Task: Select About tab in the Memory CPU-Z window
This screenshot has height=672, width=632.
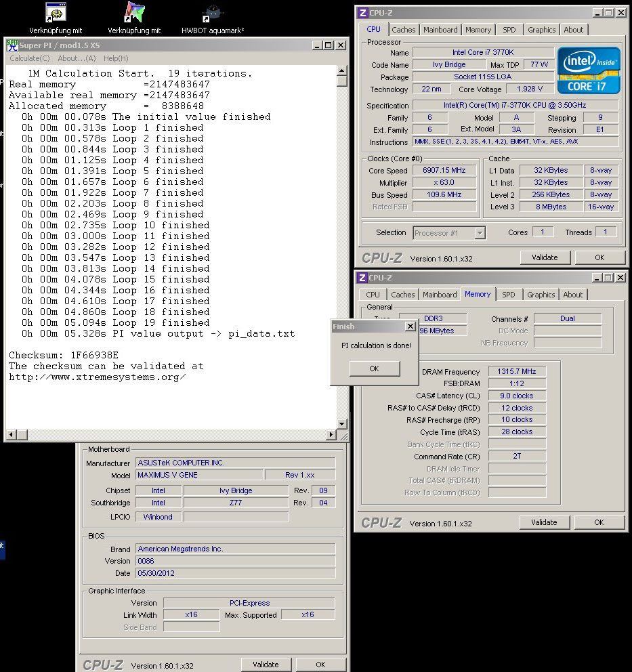Action: click(573, 295)
